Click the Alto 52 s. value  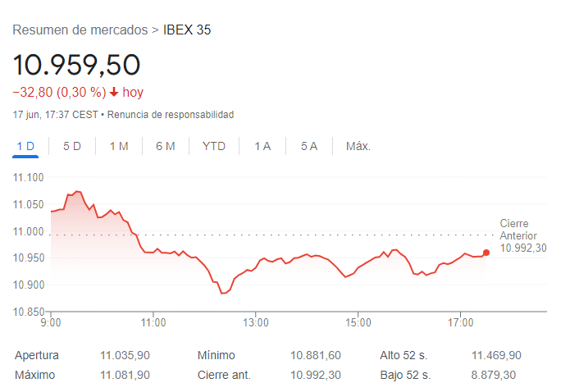pyautogui.click(x=496, y=355)
